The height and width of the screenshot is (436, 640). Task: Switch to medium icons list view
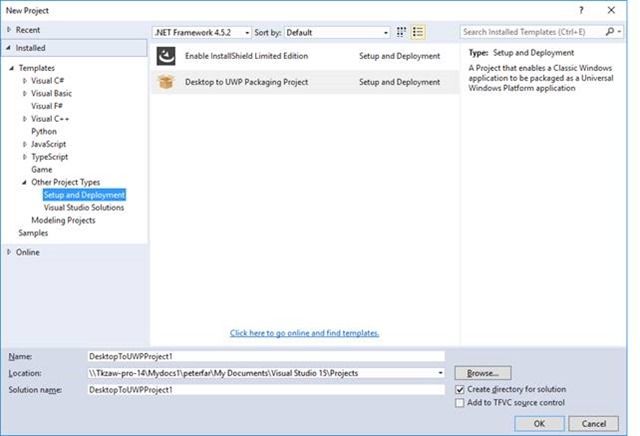click(x=418, y=32)
